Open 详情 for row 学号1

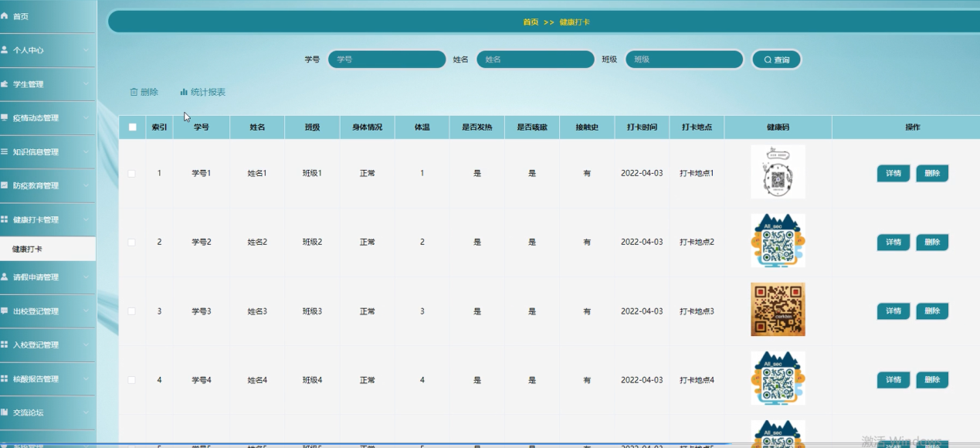coord(894,174)
